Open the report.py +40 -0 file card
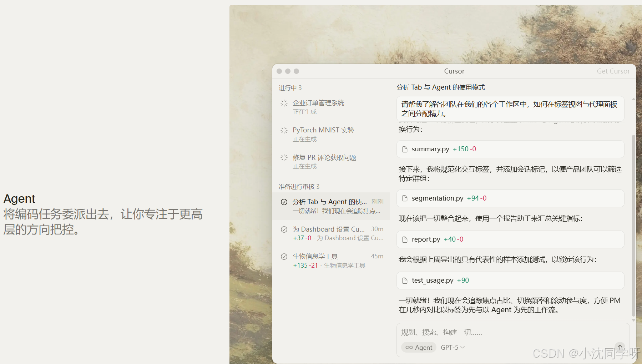The height and width of the screenshot is (364, 642). click(510, 239)
